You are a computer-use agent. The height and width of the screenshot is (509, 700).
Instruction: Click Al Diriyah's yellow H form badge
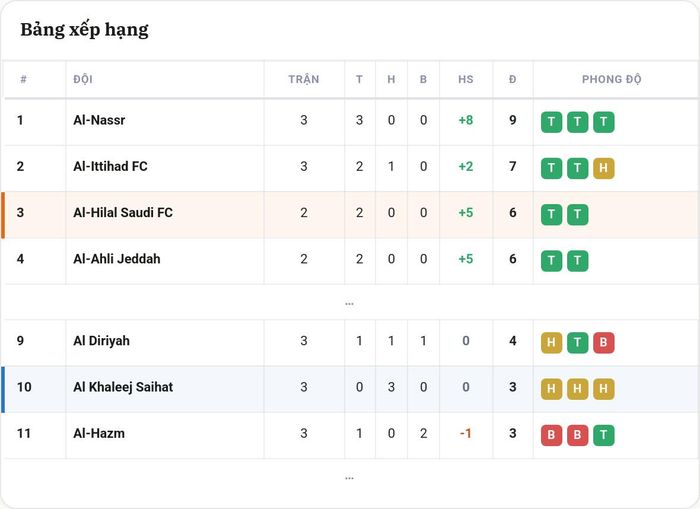coord(551,342)
